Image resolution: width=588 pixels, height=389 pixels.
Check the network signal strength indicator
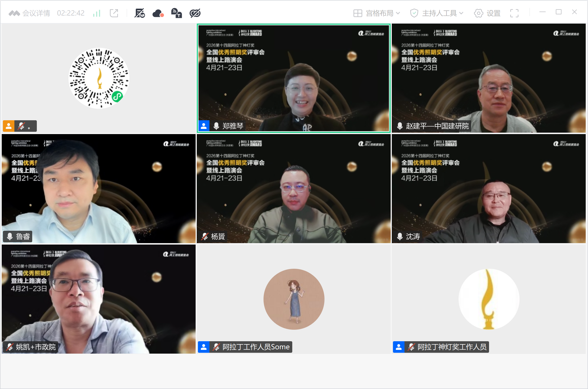coord(97,13)
